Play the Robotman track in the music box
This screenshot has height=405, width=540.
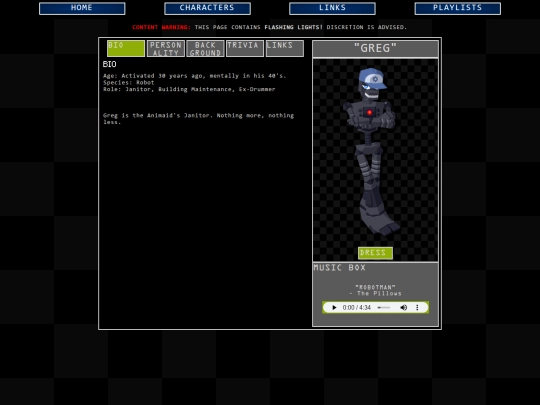point(334,308)
